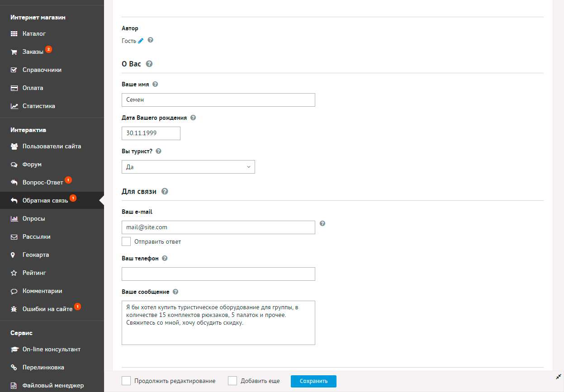Click the Заказы shopping cart icon
This screenshot has height=392, width=564.
tap(14, 52)
